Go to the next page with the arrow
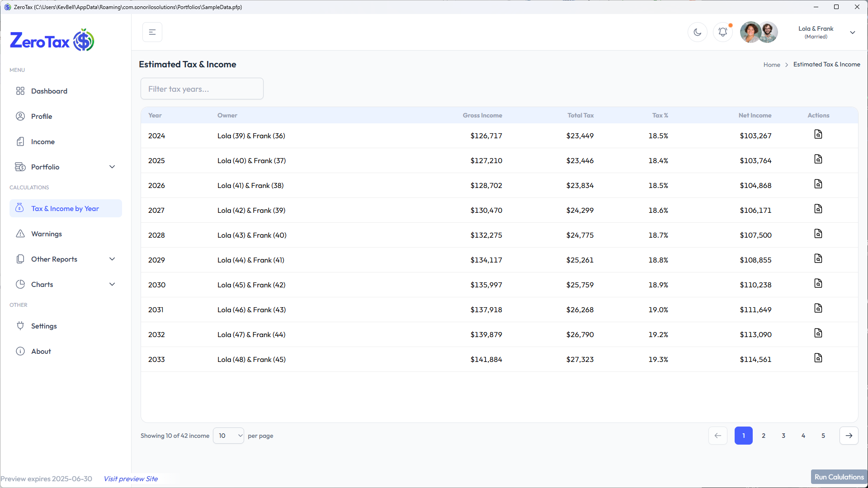Viewport: 868px width, 488px height. (849, 436)
